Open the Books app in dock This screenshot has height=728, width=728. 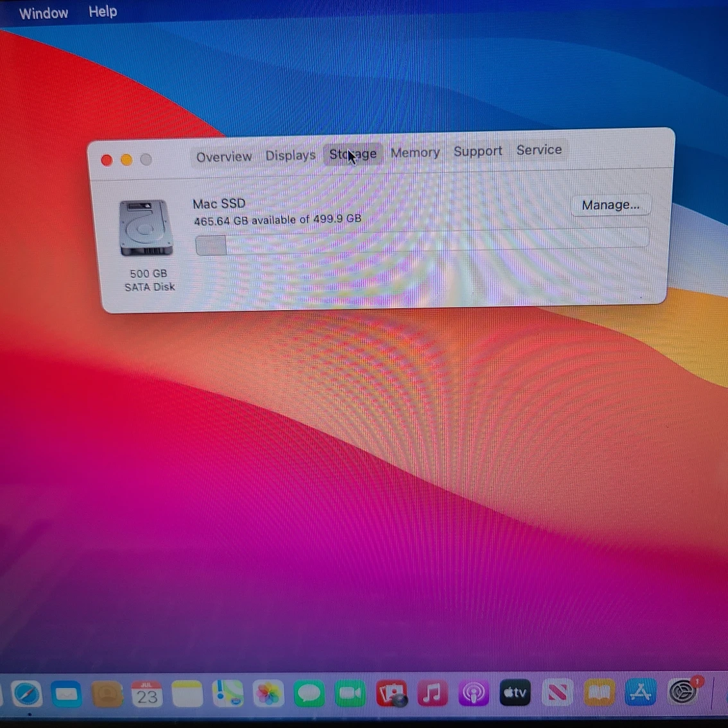click(599, 693)
